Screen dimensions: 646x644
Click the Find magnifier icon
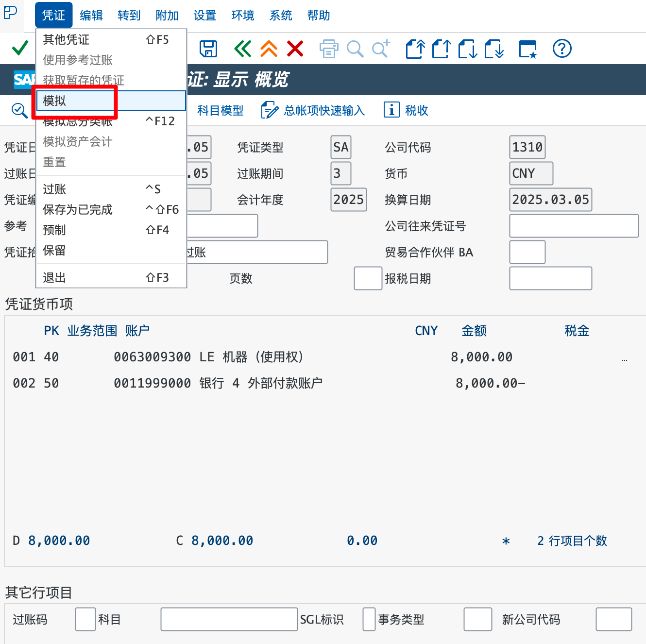[x=355, y=49]
